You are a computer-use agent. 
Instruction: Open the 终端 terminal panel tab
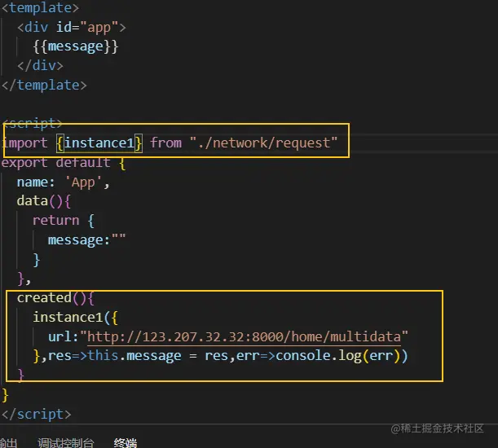[126, 442]
